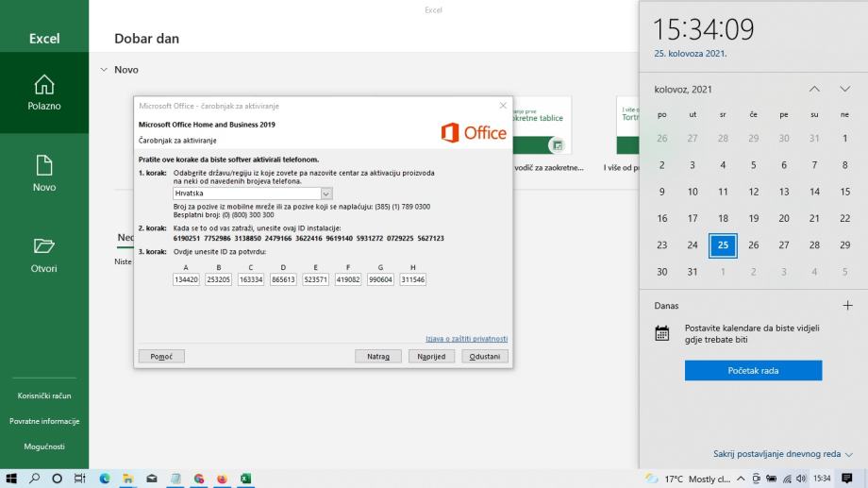Go to previous month in calendar
Screen dimensions: 868x488
click(814, 89)
